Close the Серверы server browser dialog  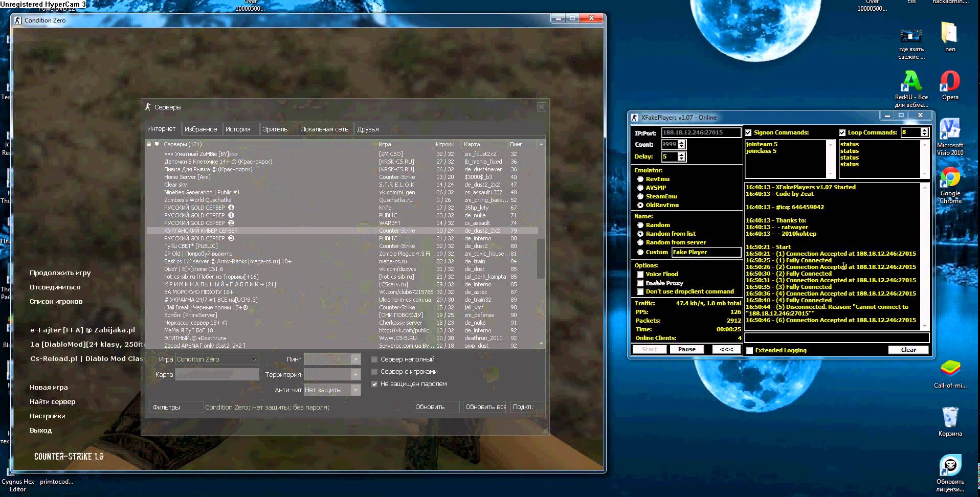(541, 107)
